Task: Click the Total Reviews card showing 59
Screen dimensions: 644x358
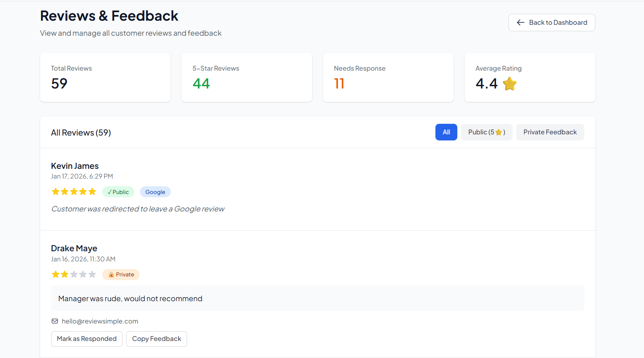Action: coord(105,77)
